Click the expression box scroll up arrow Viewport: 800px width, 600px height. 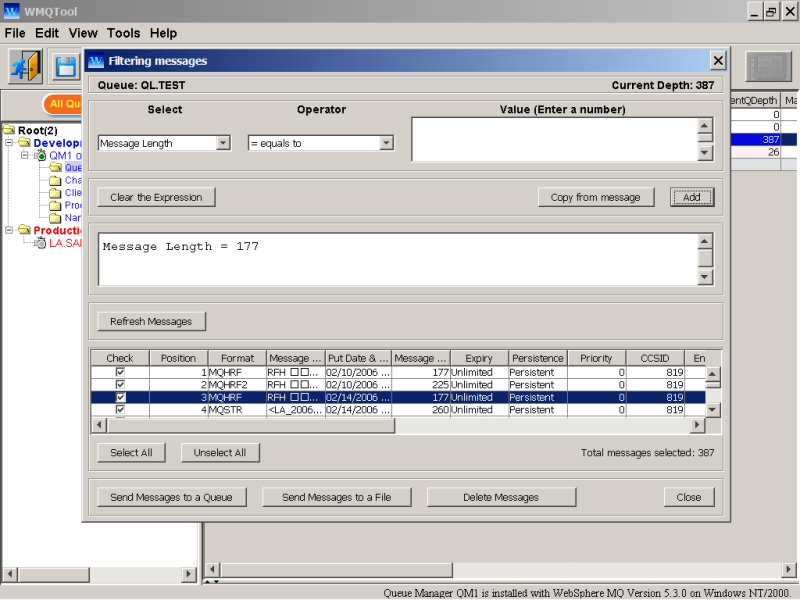point(705,241)
